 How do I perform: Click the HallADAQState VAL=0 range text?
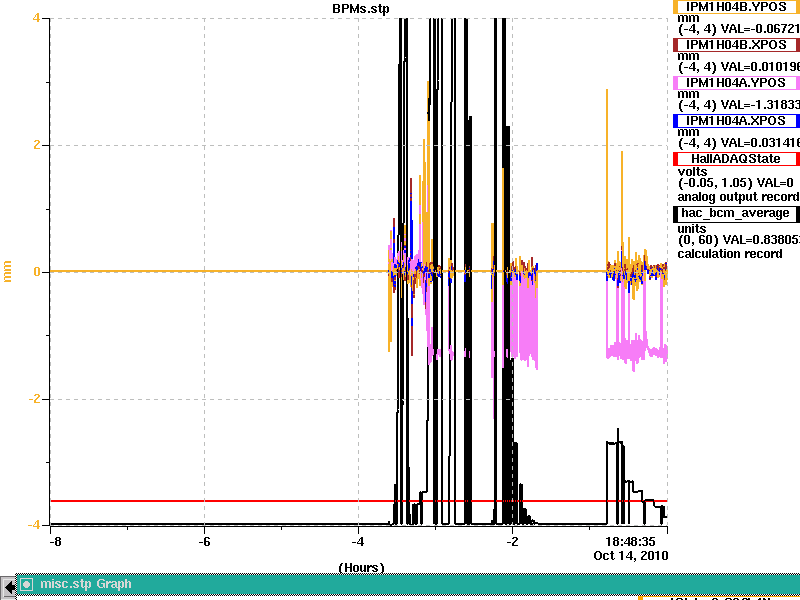coord(736,183)
